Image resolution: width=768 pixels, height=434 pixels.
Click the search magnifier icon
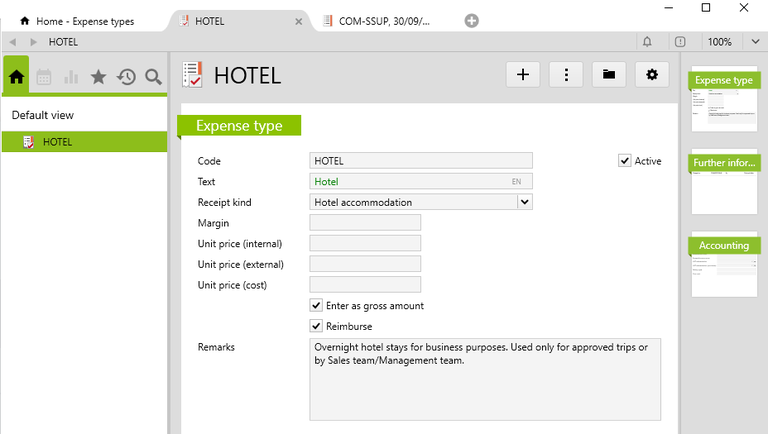pos(153,77)
